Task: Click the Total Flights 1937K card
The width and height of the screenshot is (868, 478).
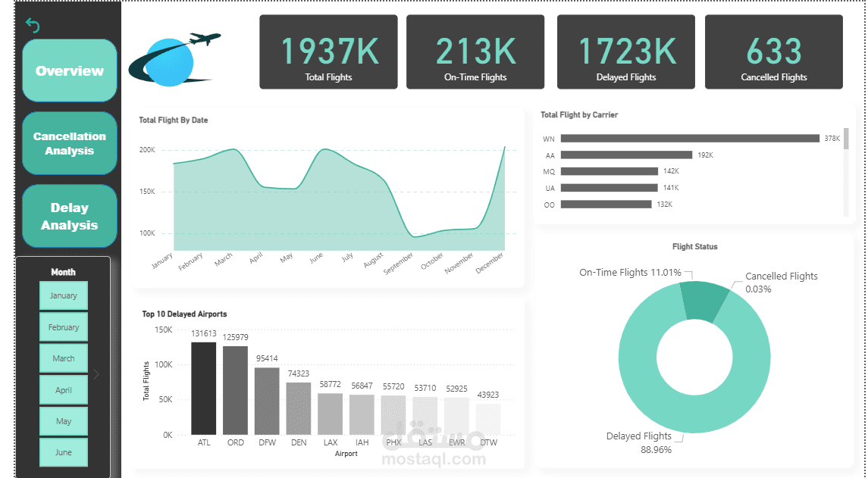Action: coord(328,52)
